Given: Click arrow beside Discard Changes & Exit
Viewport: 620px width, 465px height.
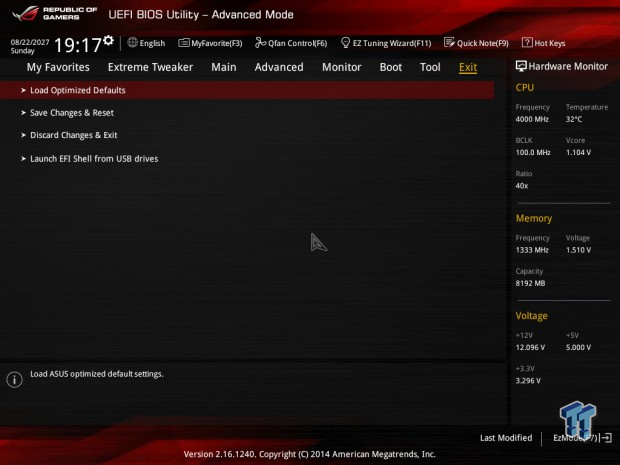Looking at the screenshot, I should tap(23, 135).
